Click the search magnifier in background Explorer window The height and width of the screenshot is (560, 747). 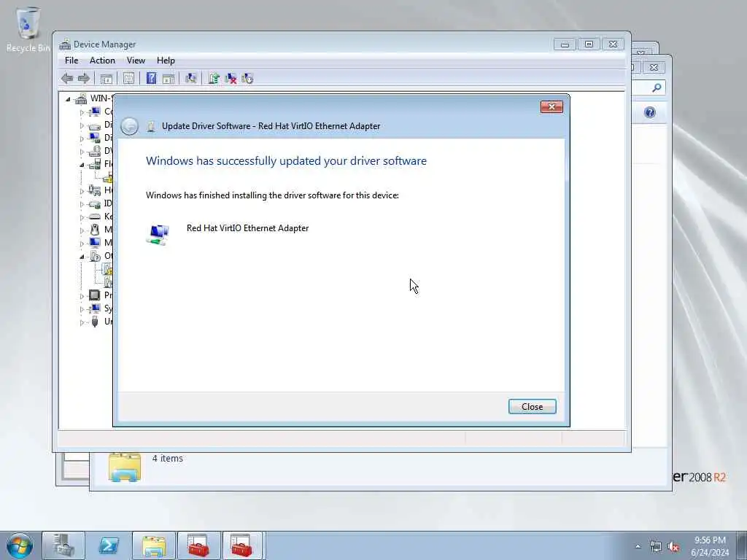(657, 87)
